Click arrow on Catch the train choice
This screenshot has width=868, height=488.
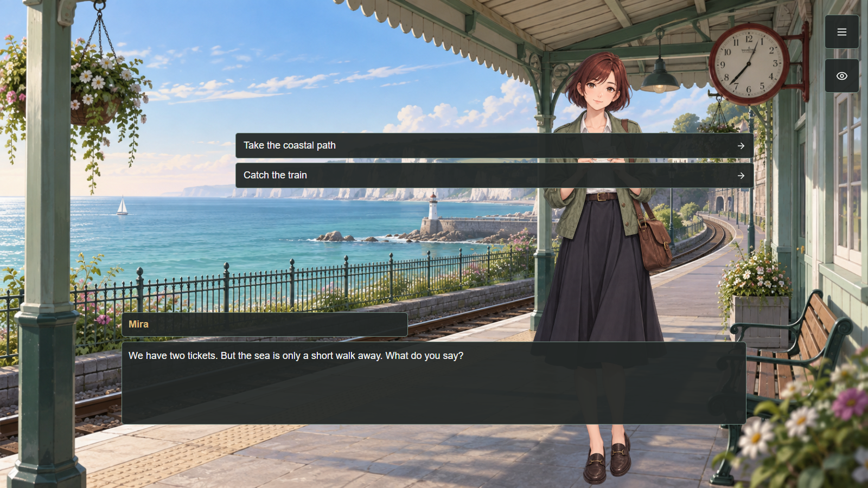pos(741,176)
